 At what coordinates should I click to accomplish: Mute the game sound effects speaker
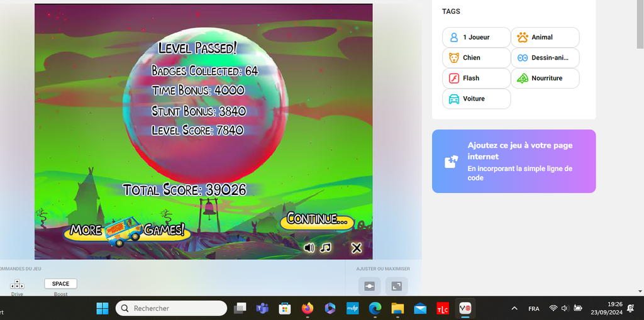(x=309, y=248)
